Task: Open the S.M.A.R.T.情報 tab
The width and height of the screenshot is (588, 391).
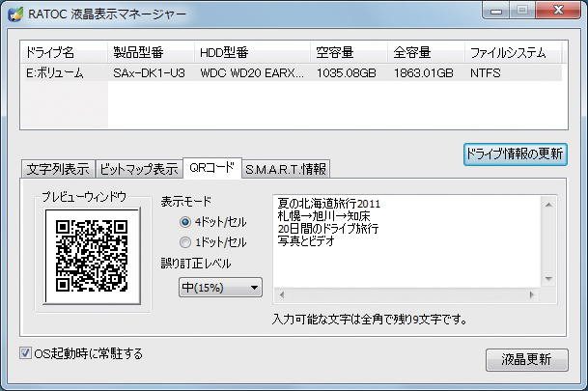Action: pyautogui.click(x=286, y=169)
